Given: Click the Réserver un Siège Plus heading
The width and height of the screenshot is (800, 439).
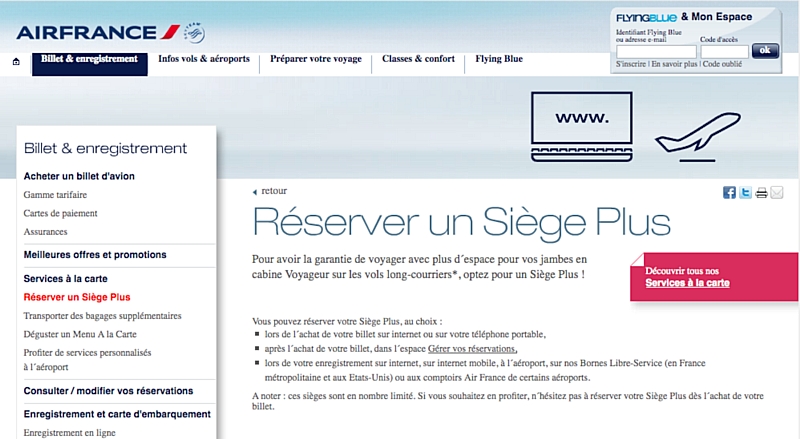Looking at the screenshot, I should coord(461,223).
